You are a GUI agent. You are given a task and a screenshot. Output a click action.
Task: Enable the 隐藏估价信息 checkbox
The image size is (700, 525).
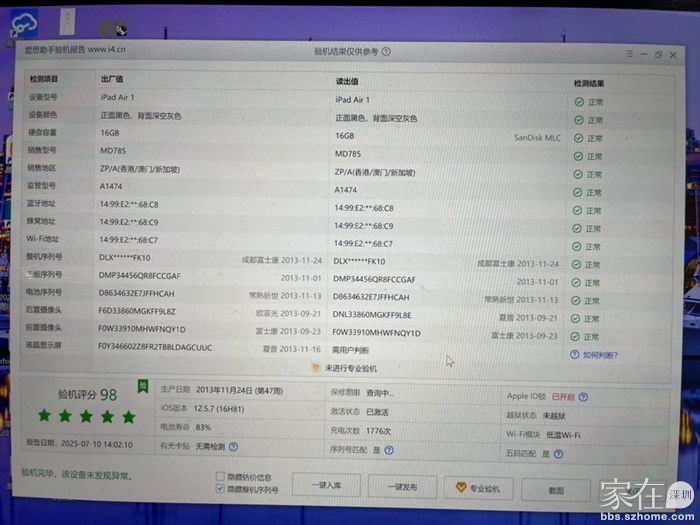pos(221,476)
